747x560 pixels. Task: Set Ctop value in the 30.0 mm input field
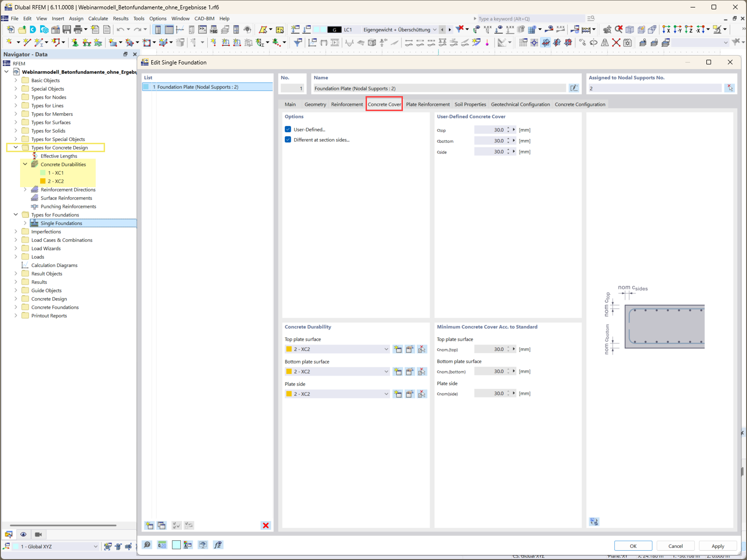coord(493,130)
